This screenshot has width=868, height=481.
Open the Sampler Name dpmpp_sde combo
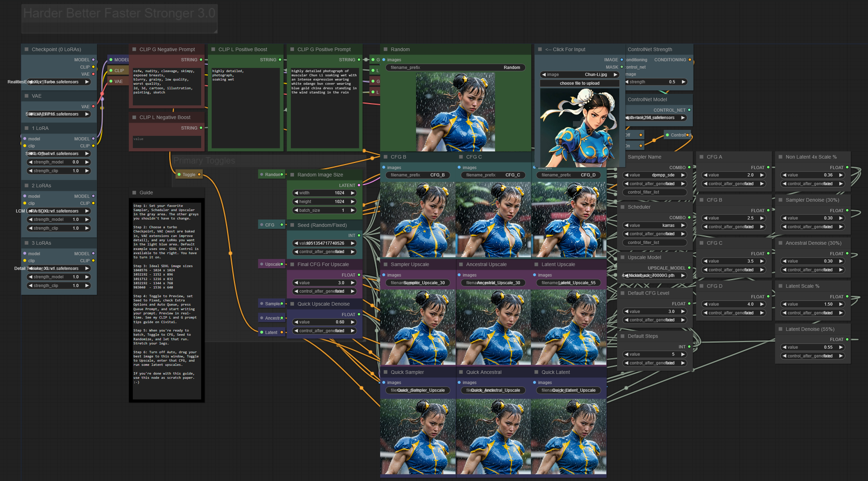[x=654, y=175]
